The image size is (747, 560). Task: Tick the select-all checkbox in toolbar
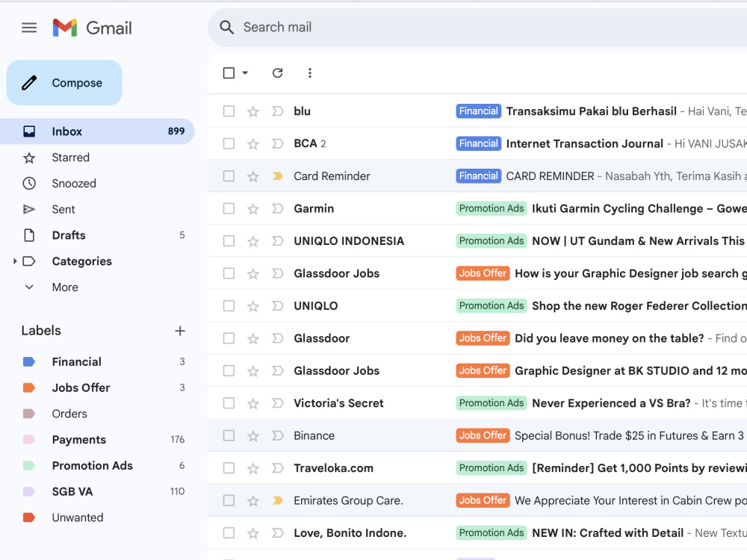(229, 73)
